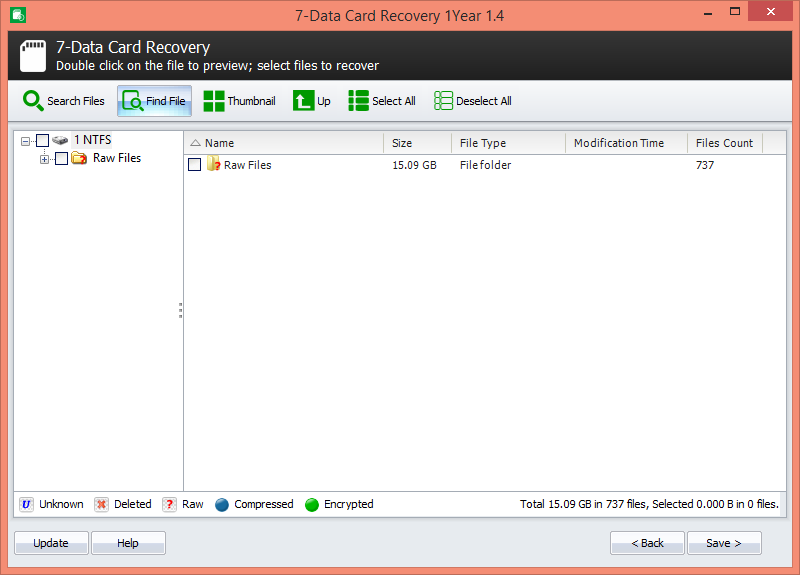Click the Update button
Viewport: 800px width, 575px height.
51,543
